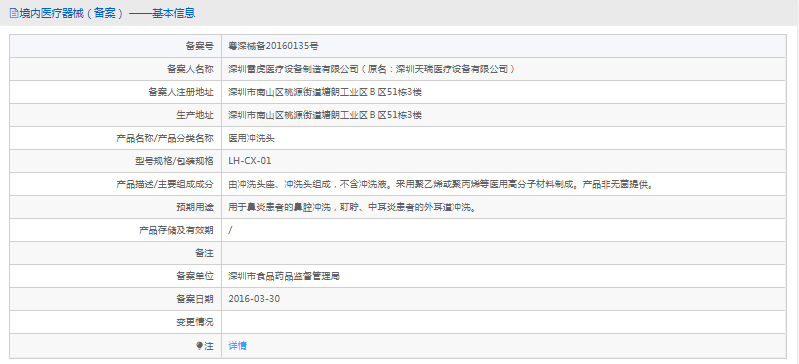Select the date value 2016-03-30
799x364 pixels.
click(x=254, y=299)
